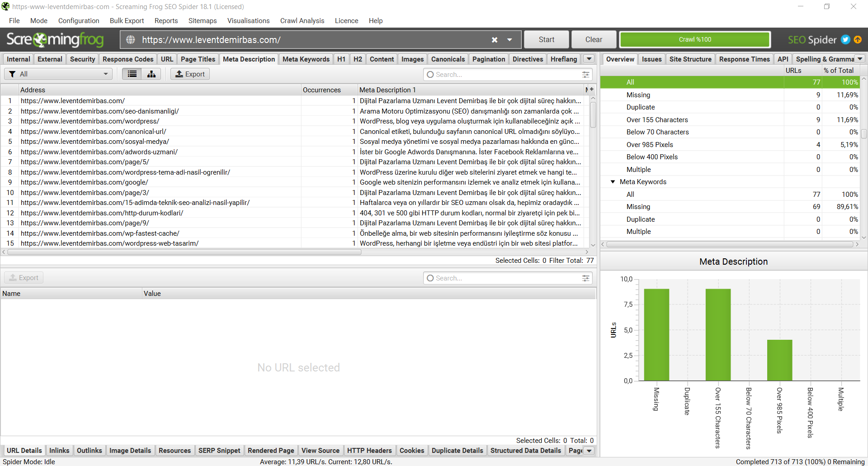Open the Visualisations menu
The image size is (868, 466).
(x=248, y=21)
